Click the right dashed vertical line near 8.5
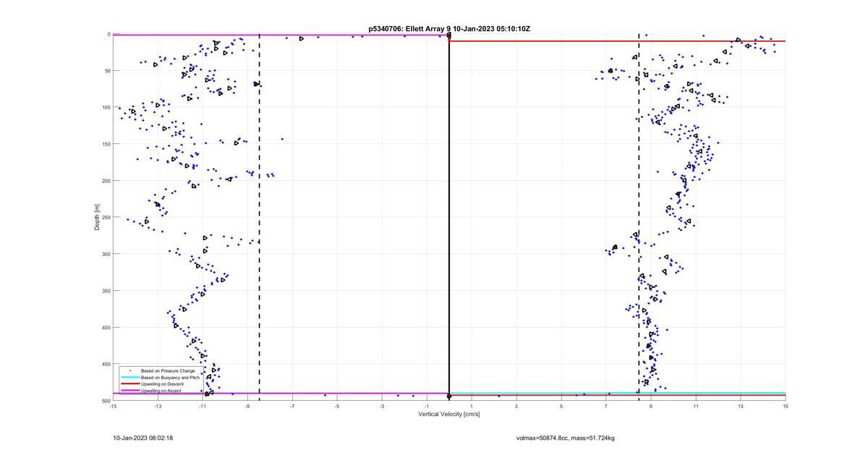The image size is (868, 450). (639, 217)
